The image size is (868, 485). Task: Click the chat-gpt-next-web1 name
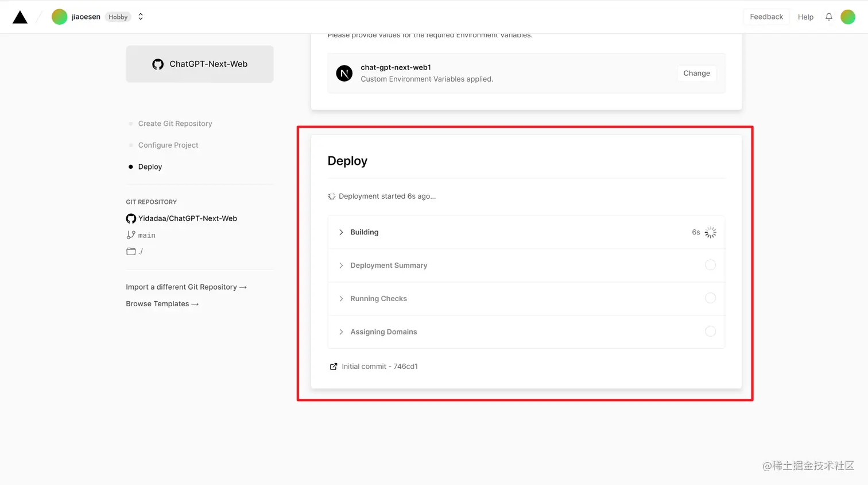click(x=396, y=67)
